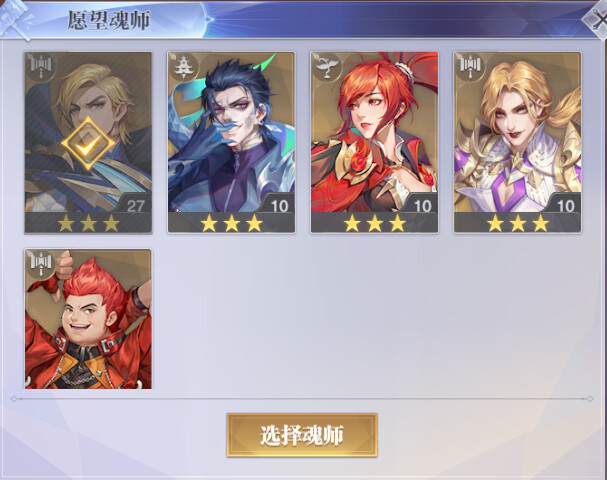Click the class icon on chubby red-haired card
Screen dimensions: 607x480
tap(41, 264)
